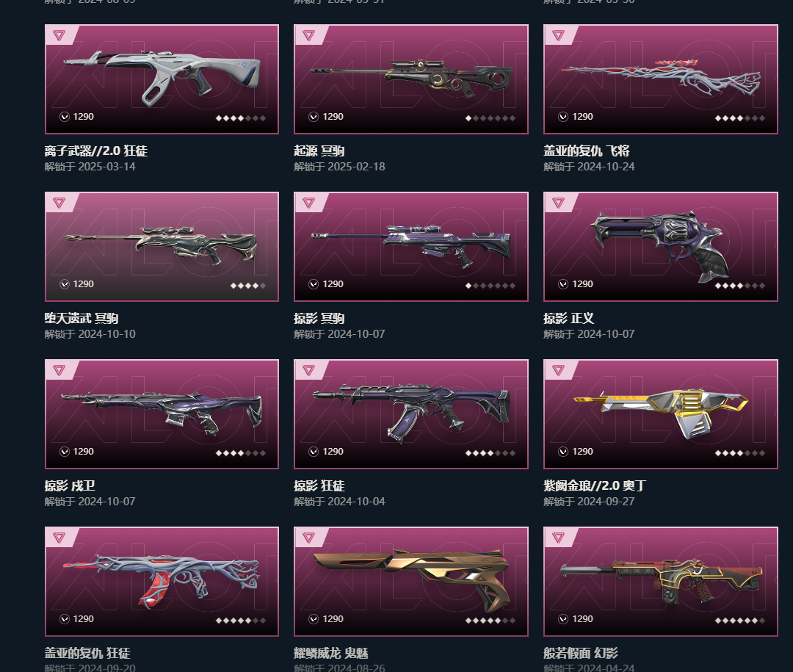Click the VP currency icon on 耀鳞威龙 鬼魅
This screenshot has width=793, height=672.
[x=314, y=619]
